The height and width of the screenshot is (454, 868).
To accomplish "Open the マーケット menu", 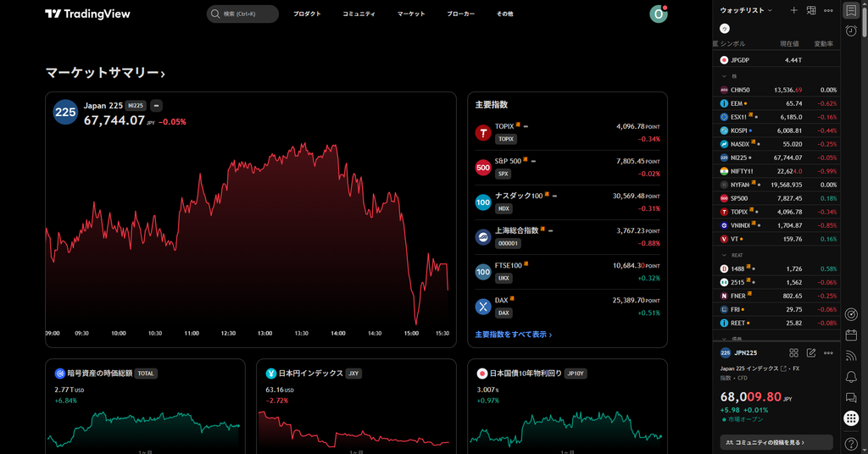I will pos(411,14).
